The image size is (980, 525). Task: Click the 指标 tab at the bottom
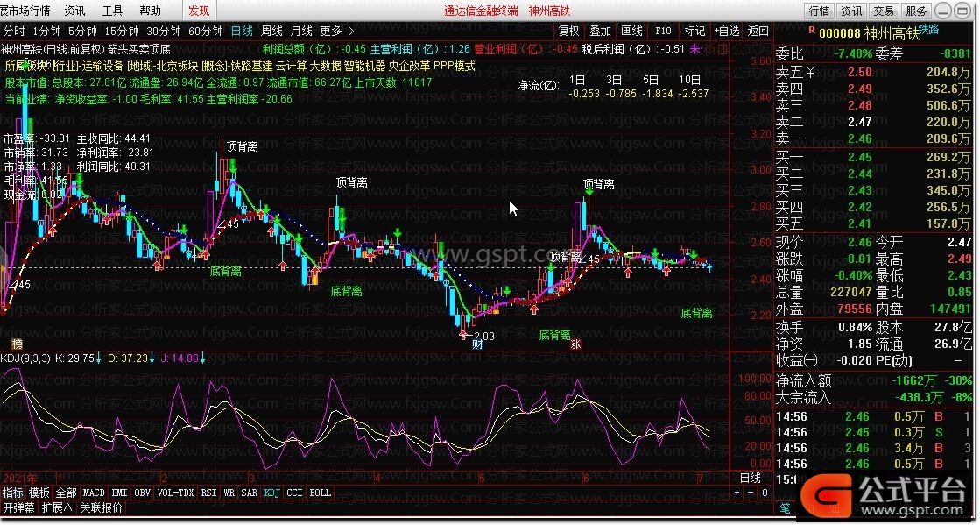[12, 493]
